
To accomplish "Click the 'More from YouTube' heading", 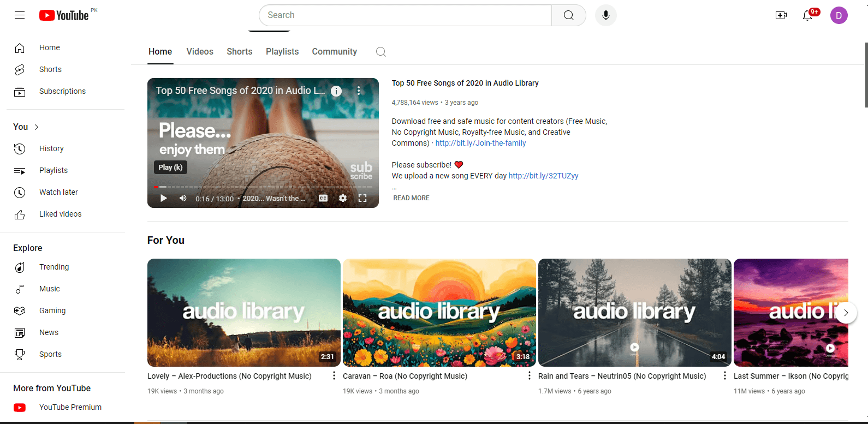I will (x=52, y=389).
